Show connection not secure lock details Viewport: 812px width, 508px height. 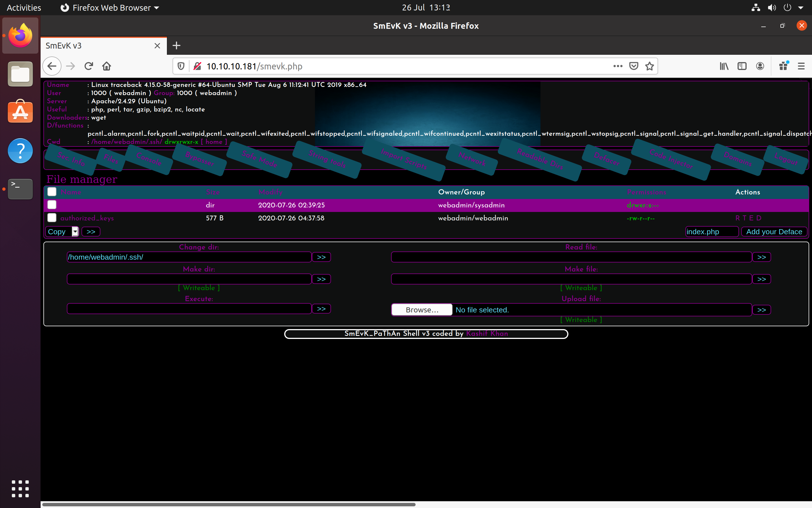pyautogui.click(x=198, y=66)
